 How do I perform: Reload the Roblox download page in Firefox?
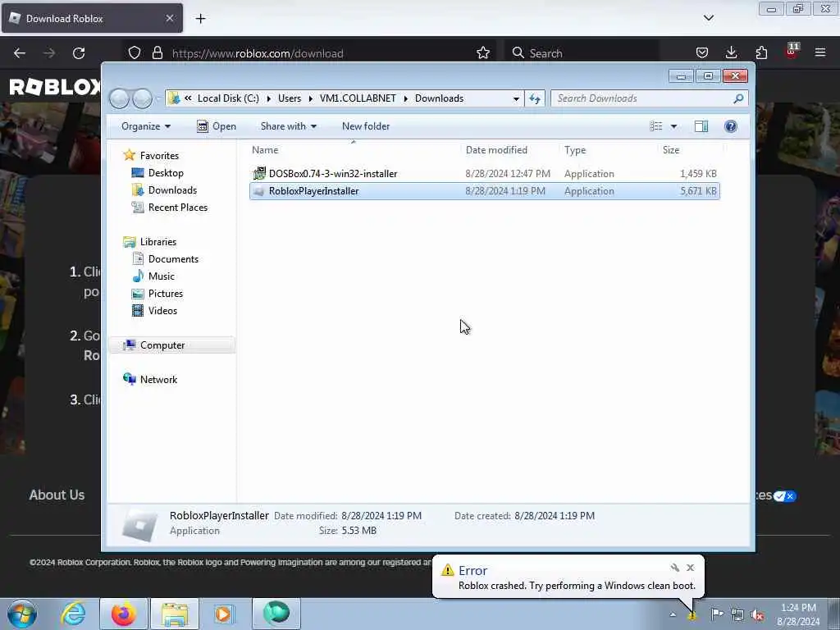point(79,53)
